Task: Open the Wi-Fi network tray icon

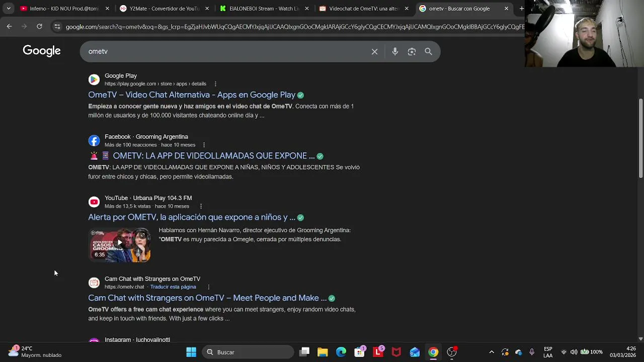Action: pos(564,352)
